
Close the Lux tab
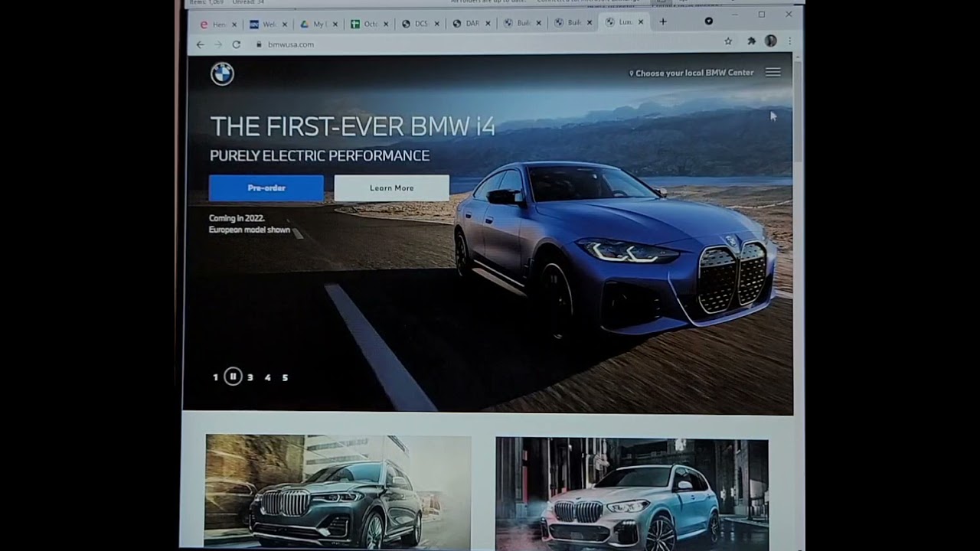coord(641,23)
